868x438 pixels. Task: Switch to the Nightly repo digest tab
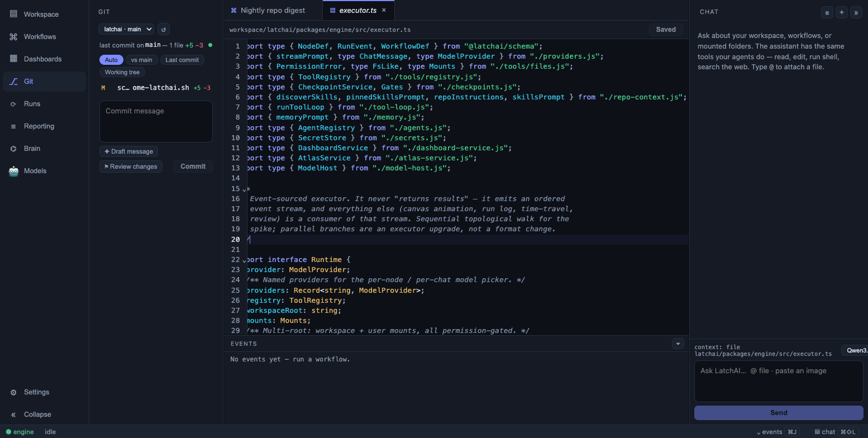click(x=273, y=10)
